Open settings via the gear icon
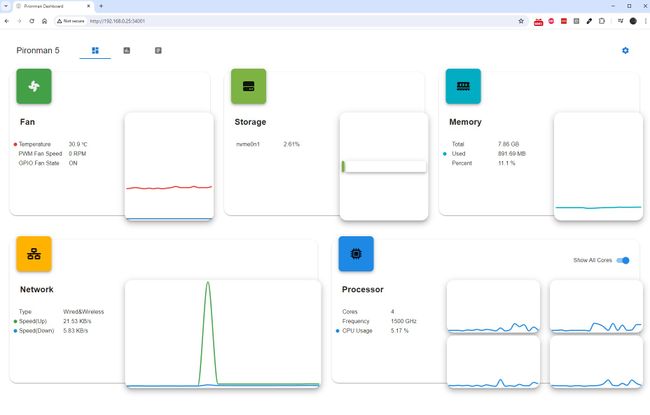Viewport: 650px width, 415px height. pos(625,51)
